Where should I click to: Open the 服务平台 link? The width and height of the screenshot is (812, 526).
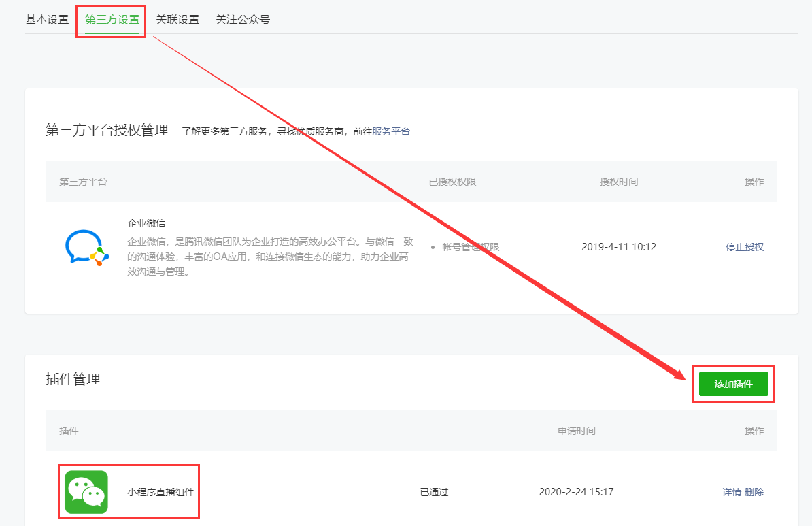coord(391,131)
